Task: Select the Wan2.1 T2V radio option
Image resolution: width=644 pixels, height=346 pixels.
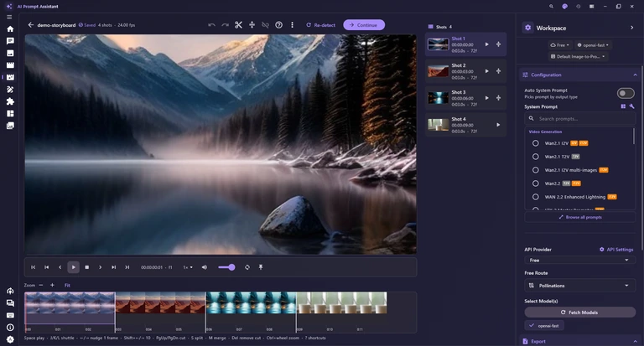Action: (536, 157)
